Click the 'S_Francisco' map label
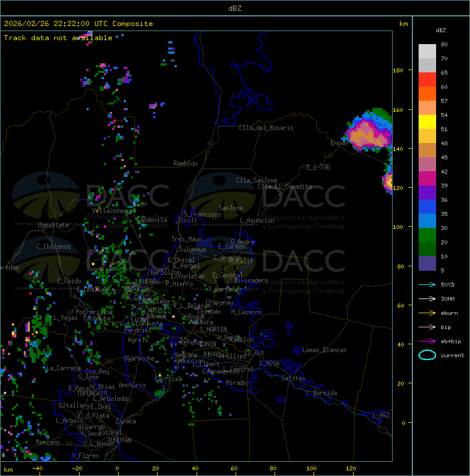Image resolution: width=470 pixels, height=476 pixels. (x=202, y=214)
